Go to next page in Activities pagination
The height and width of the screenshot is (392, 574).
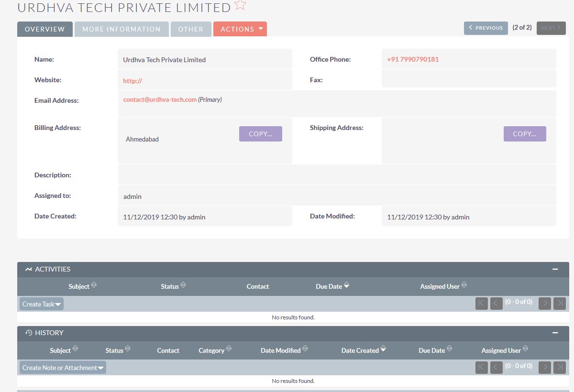545,303
